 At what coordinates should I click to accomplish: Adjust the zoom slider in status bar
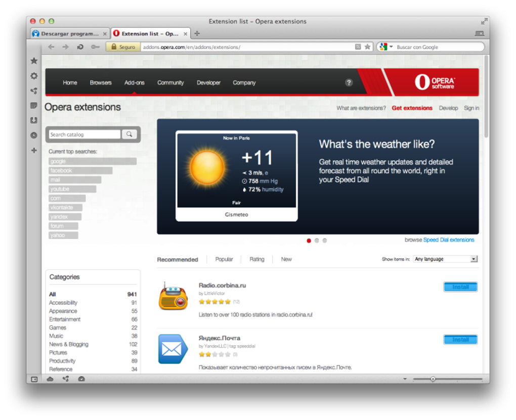click(x=433, y=379)
